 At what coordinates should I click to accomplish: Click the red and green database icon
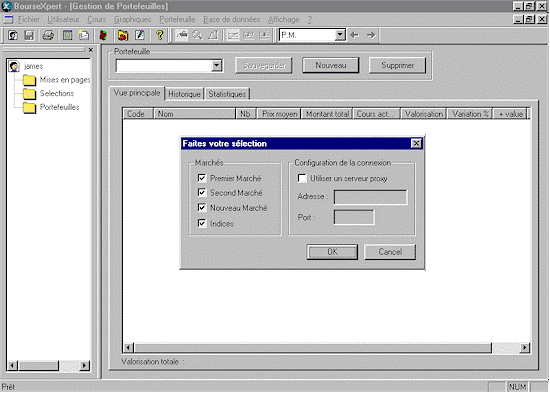coord(103,35)
